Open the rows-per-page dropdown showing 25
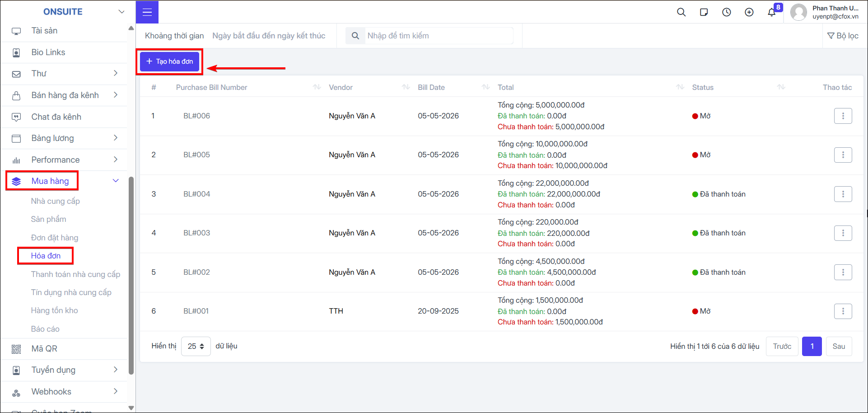This screenshot has height=413, width=868. [x=196, y=346]
